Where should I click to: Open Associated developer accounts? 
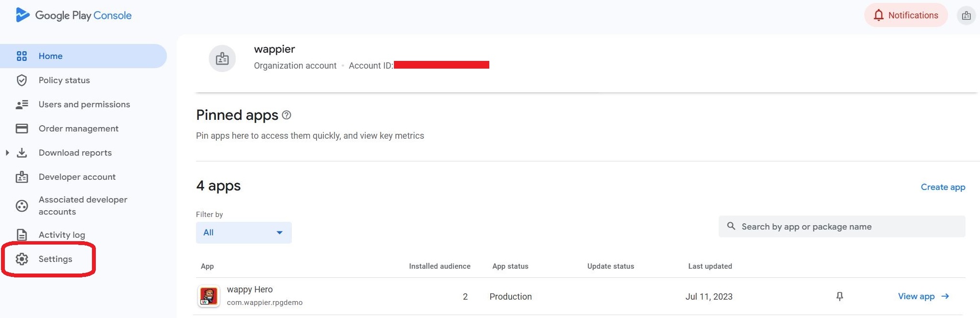83,205
